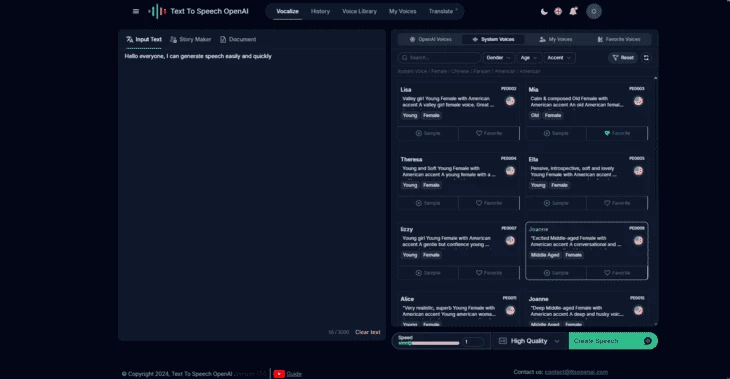The image size is (730, 379).
Task: Click the red YouTube icon in the footer
Action: coord(279,374)
